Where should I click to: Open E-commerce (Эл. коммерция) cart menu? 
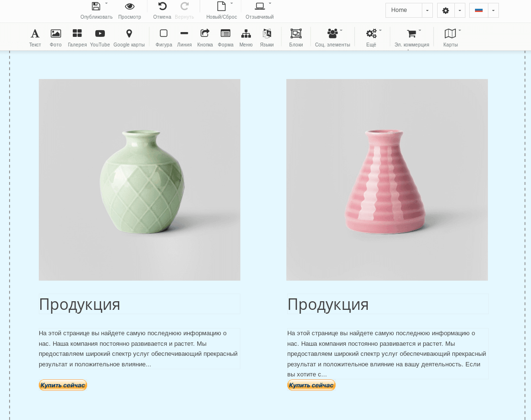coord(412,38)
